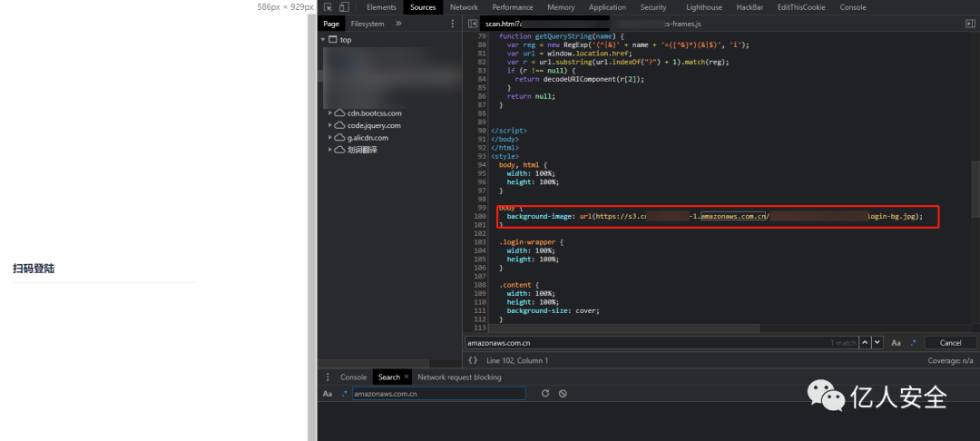980x441 pixels.
Task: Open the navigator three-dot menu
Action: (453, 24)
